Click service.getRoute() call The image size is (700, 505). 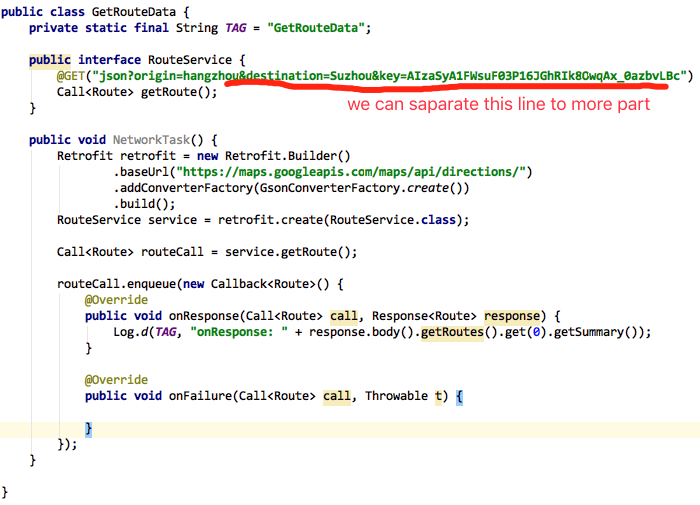(x=288, y=252)
